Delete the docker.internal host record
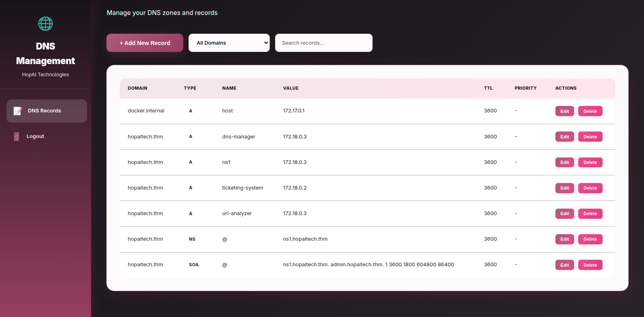The image size is (644, 317). coord(590,111)
